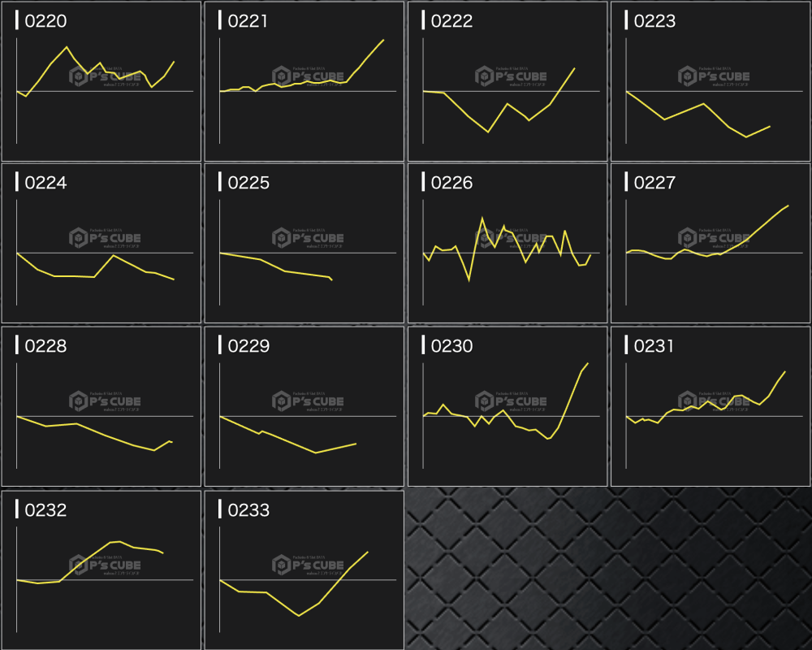This screenshot has width=812, height=650.
Task: Click the P's CUBE hexagon icon in card 0225
Action: (281, 238)
